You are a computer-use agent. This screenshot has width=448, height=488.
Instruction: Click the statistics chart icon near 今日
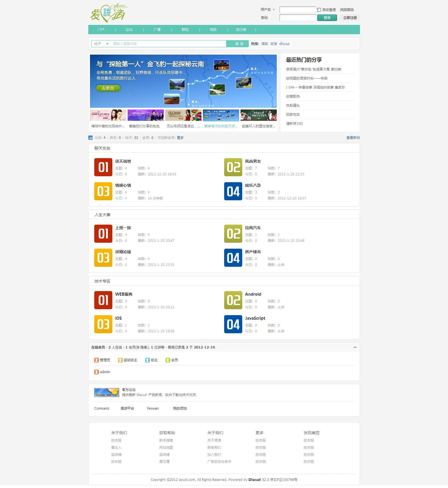(x=91, y=138)
